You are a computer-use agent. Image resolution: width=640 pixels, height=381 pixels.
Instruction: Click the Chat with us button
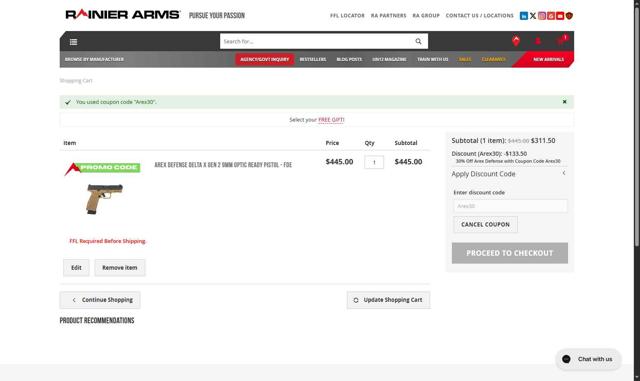click(588, 359)
